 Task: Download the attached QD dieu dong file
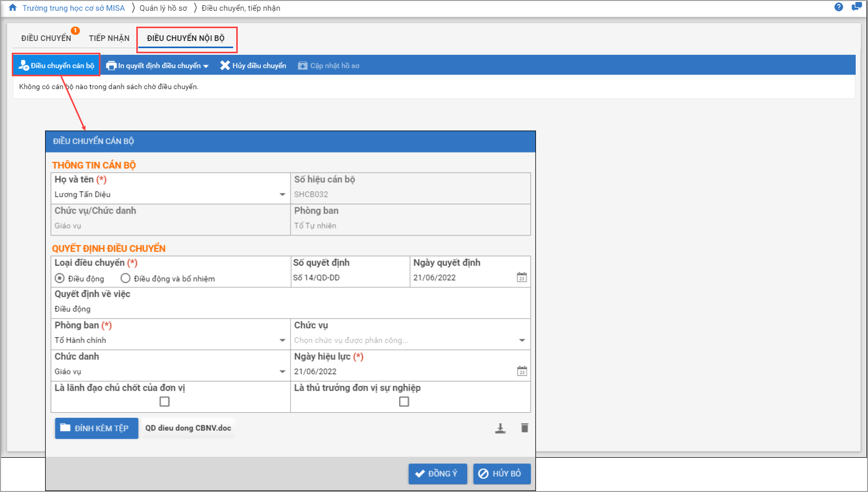tap(500, 429)
